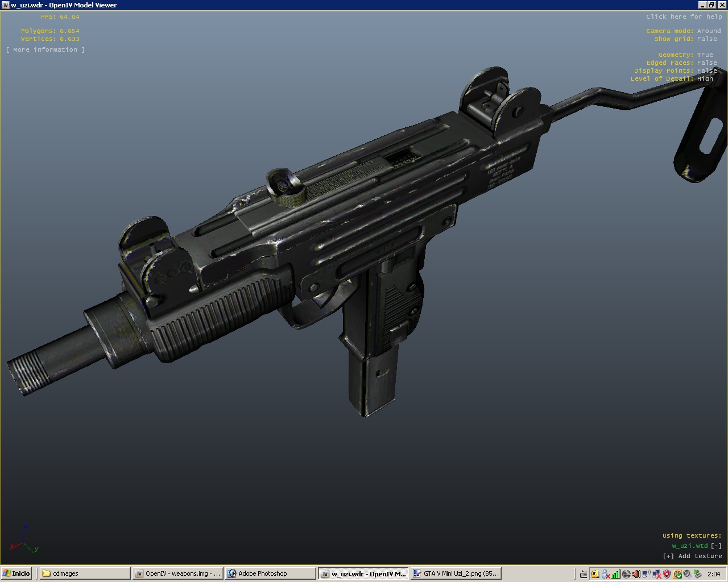Click the system clock showing 2:04
The height and width of the screenshot is (582, 728).
714,574
